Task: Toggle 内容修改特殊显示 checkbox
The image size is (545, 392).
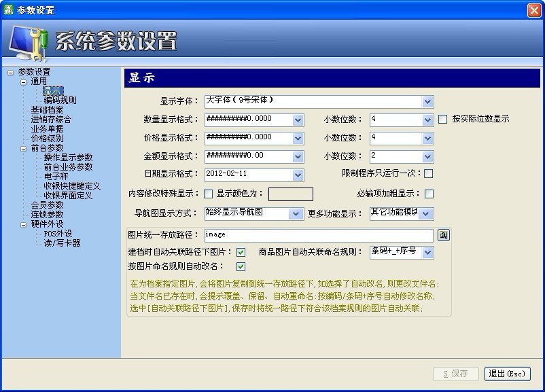Action: (208, 194)
